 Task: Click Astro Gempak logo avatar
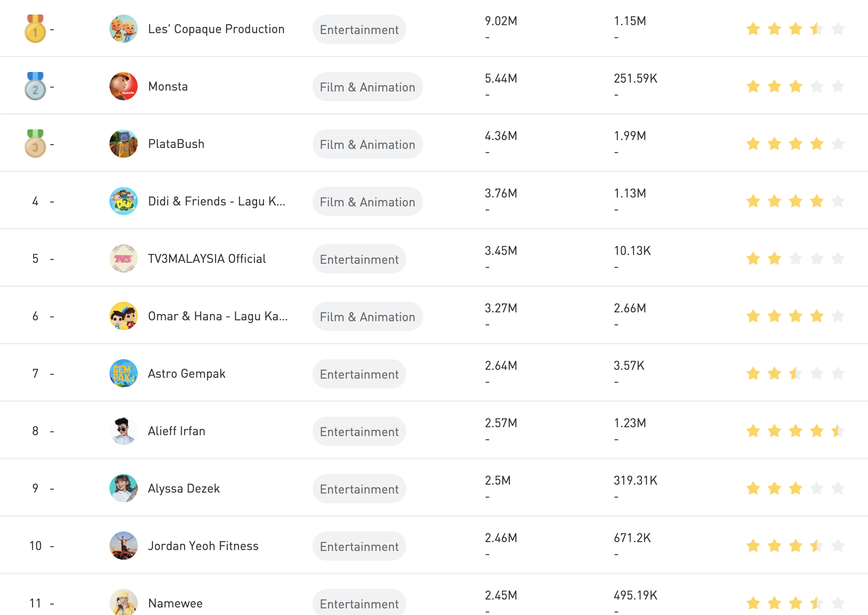[123, 374]
